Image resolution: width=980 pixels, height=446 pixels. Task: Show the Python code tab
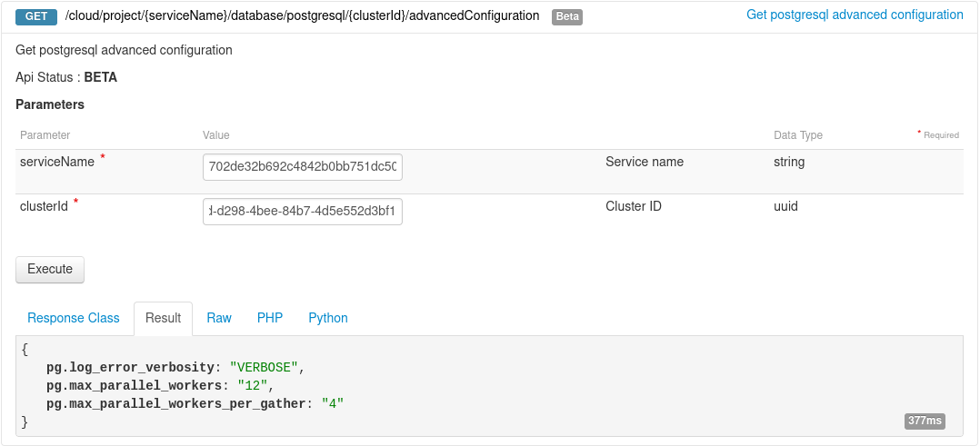(x=328, y=318)
